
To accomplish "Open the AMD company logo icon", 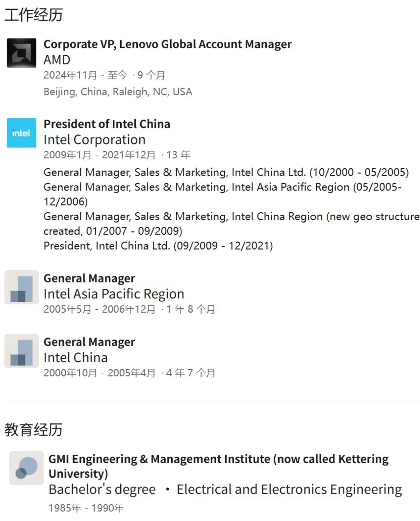I will click(x=22, y=53).
